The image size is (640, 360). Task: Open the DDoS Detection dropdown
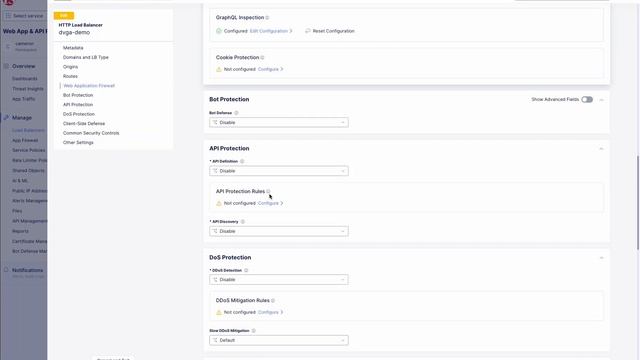click(x=279, y=280)
